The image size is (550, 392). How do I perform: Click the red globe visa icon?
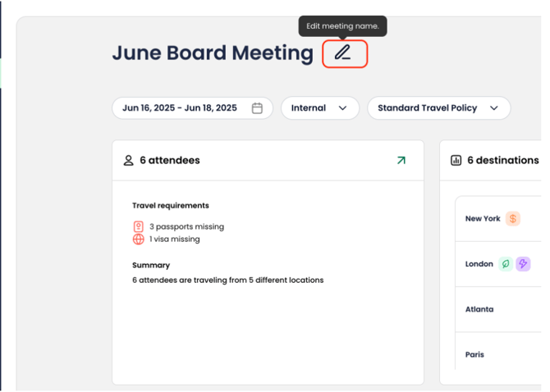tap(138, 239)
